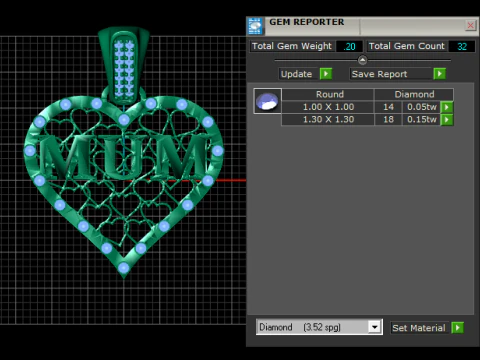
Task: Click the Update label
Action: pyautogui.click(x=296, y=74)
